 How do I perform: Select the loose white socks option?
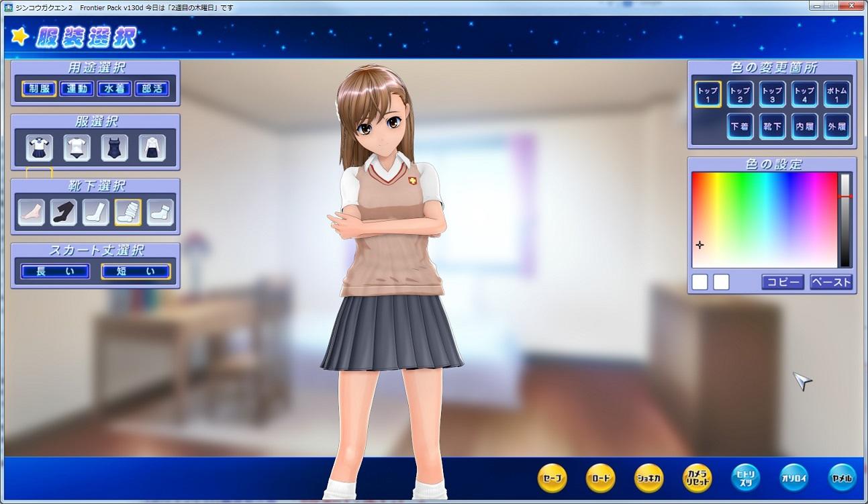128,212
